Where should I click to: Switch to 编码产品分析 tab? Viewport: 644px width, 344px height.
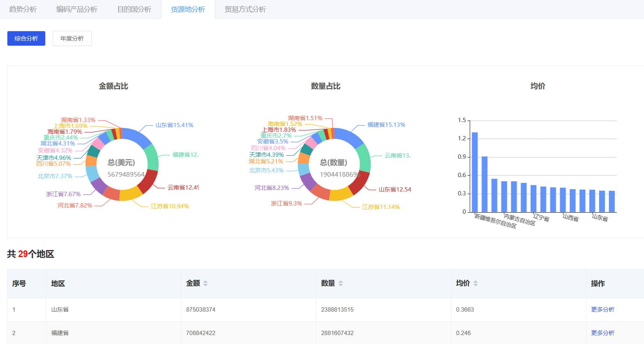pos(77,9)
